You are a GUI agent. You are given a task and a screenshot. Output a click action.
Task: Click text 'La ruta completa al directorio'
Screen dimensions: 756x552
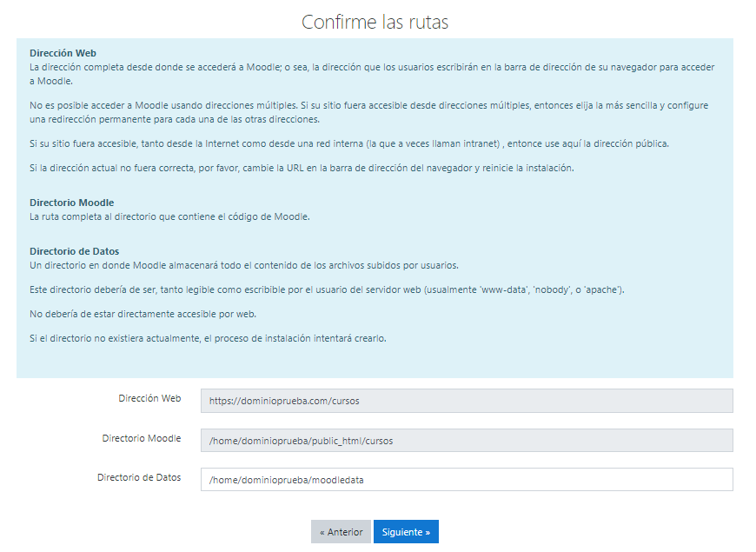tap(93, 216)
